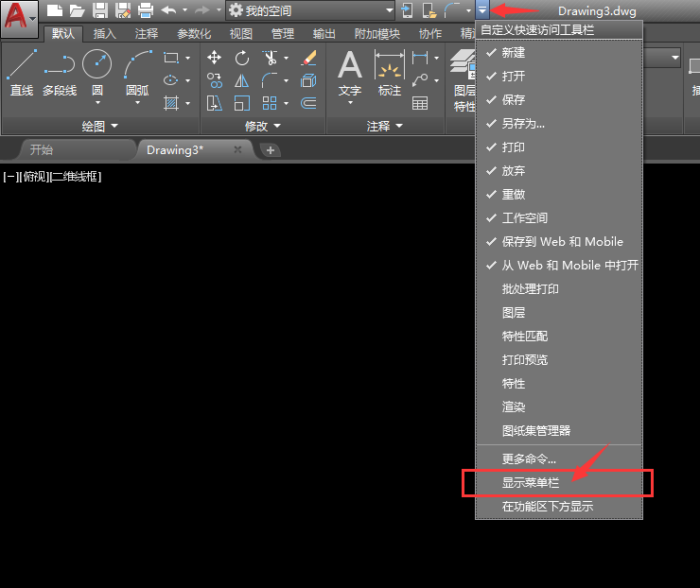Uncheck 工作空间 in quick access menu
This screenshot has height=588, width=700.
559,218
